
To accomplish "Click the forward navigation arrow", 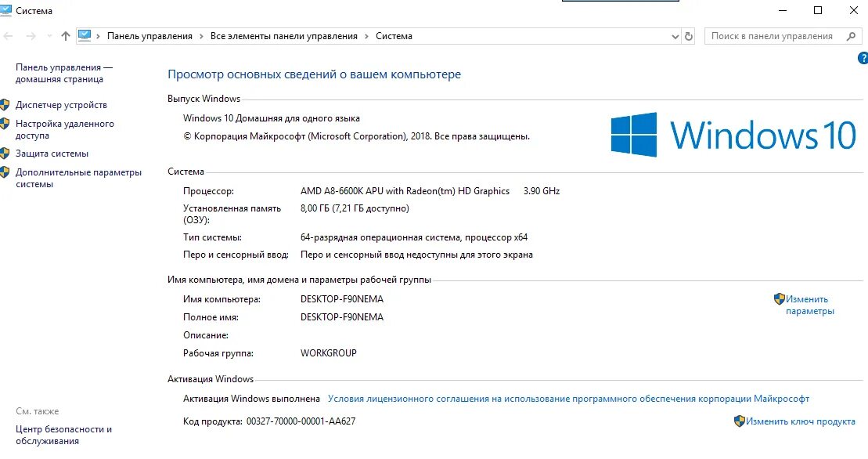I will [x=31, y=36].
